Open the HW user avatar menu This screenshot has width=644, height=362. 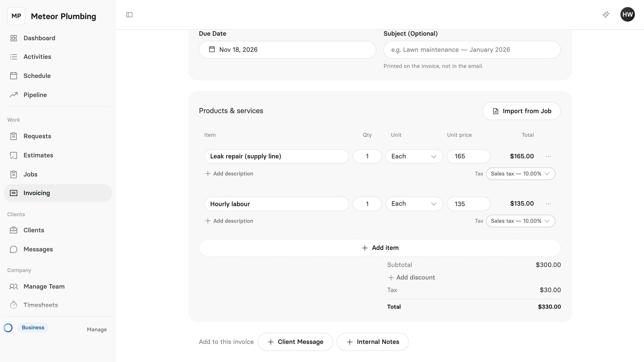click(x=627, y=15)
